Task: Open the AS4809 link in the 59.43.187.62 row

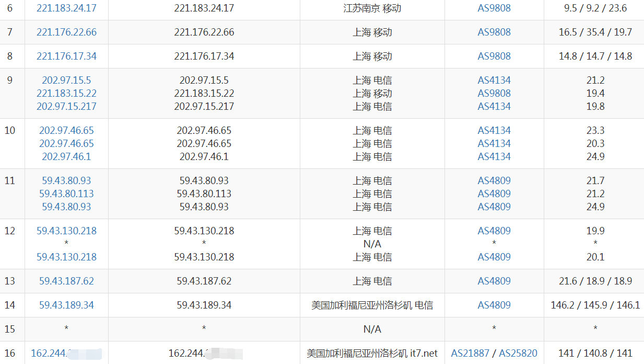Action: tap(494, 281)
